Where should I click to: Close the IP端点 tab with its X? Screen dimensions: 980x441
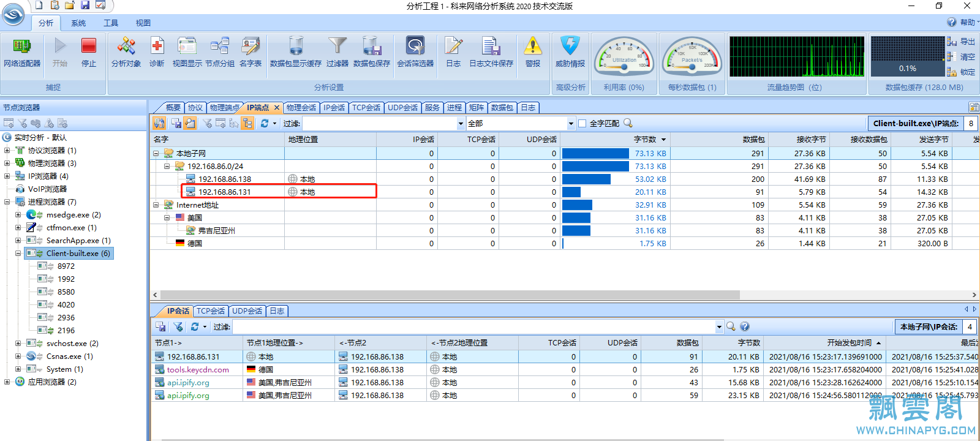click(276, 108)
